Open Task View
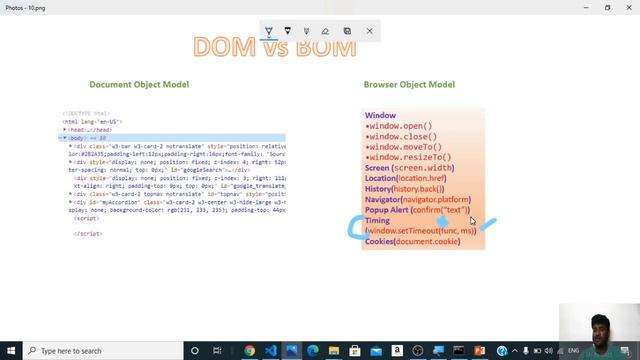Screen dimensions: 640x360 217,351
